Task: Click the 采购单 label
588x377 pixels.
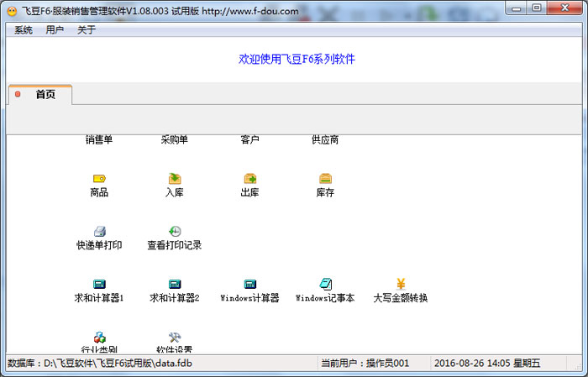Action: tap(175, 139)
